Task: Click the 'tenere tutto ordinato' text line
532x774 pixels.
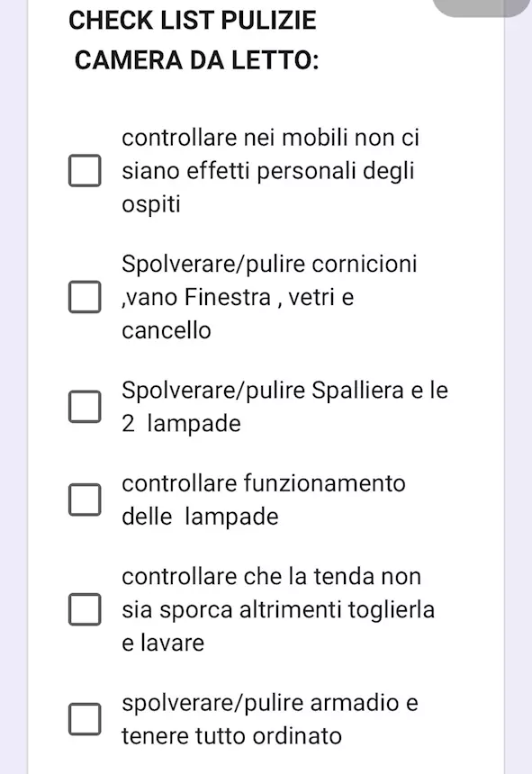Action: point(232,736)
